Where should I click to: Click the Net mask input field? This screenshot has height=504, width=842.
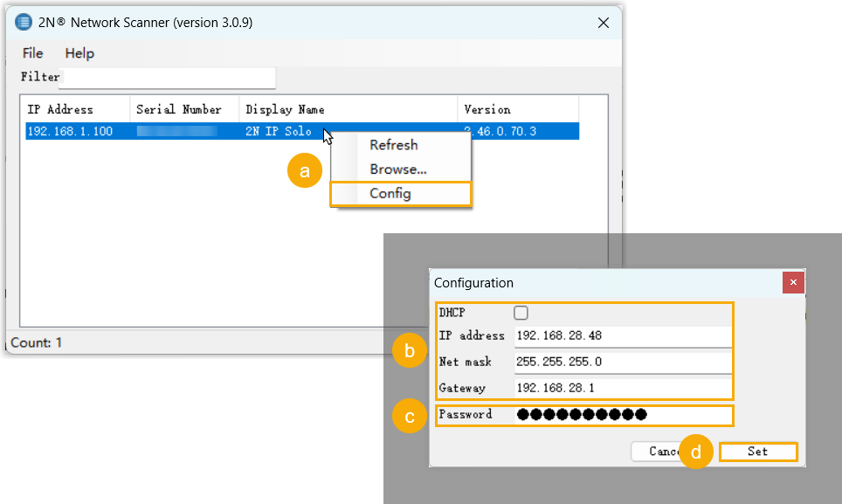pyautogui.click(x=622, y=362)
